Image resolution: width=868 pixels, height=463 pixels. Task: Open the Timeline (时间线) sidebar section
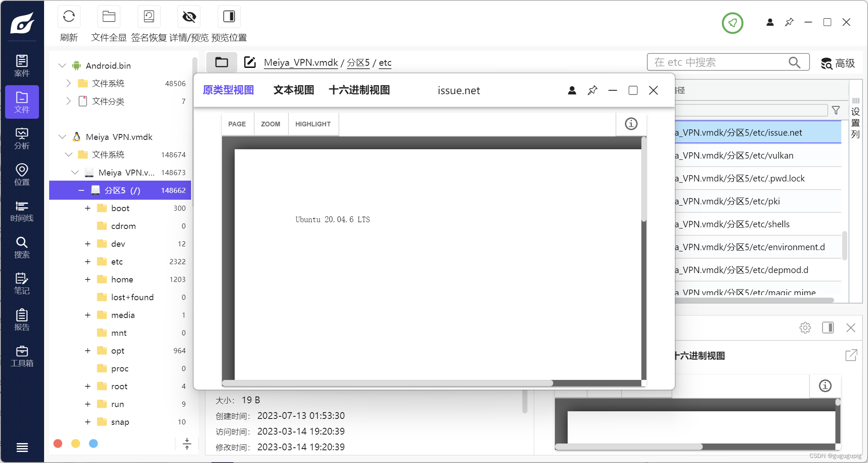[22, 211]
